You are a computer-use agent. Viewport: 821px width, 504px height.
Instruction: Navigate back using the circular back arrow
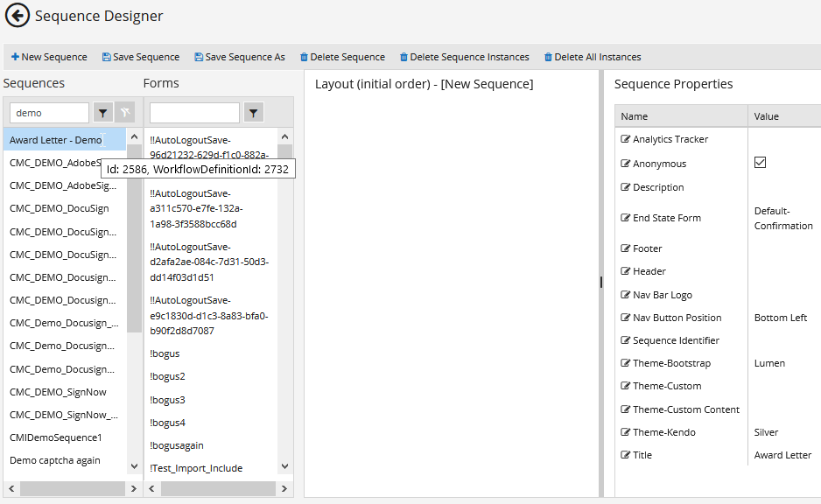pyautogui.click(x=18, y=16)
